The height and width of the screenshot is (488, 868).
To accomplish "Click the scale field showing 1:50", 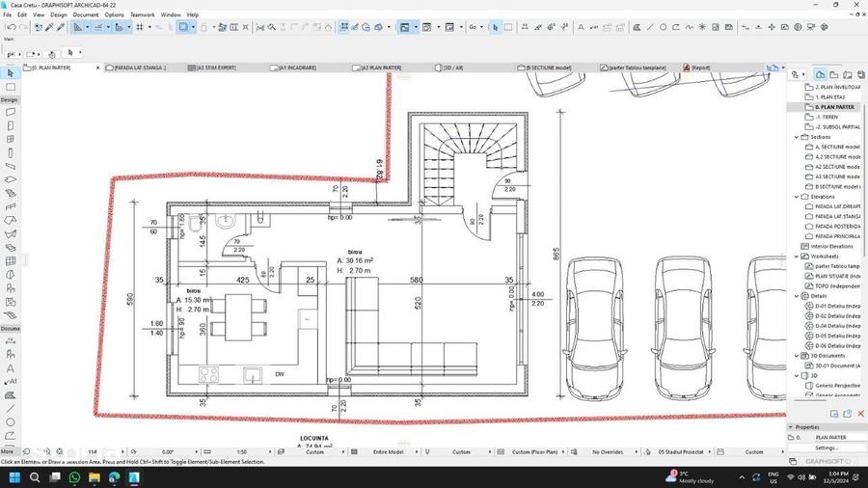I will point(242,452).
